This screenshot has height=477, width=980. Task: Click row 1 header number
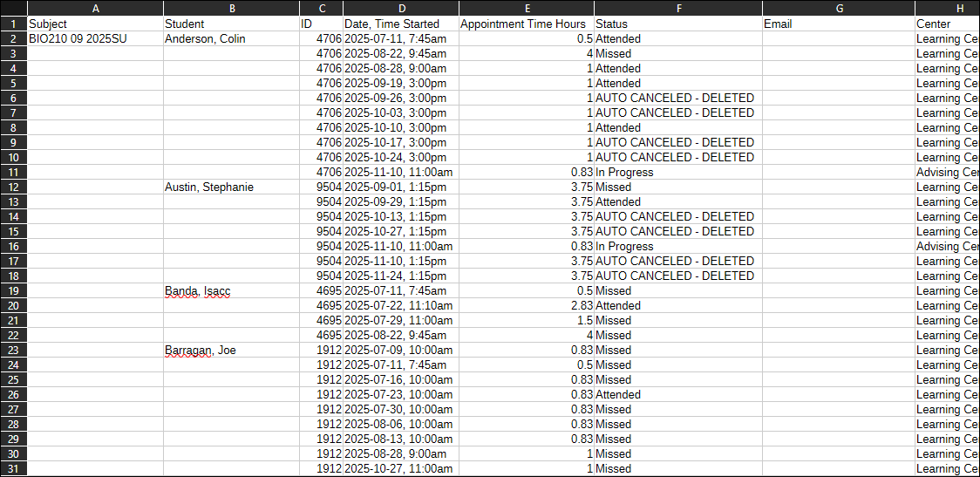click(13, 24)
